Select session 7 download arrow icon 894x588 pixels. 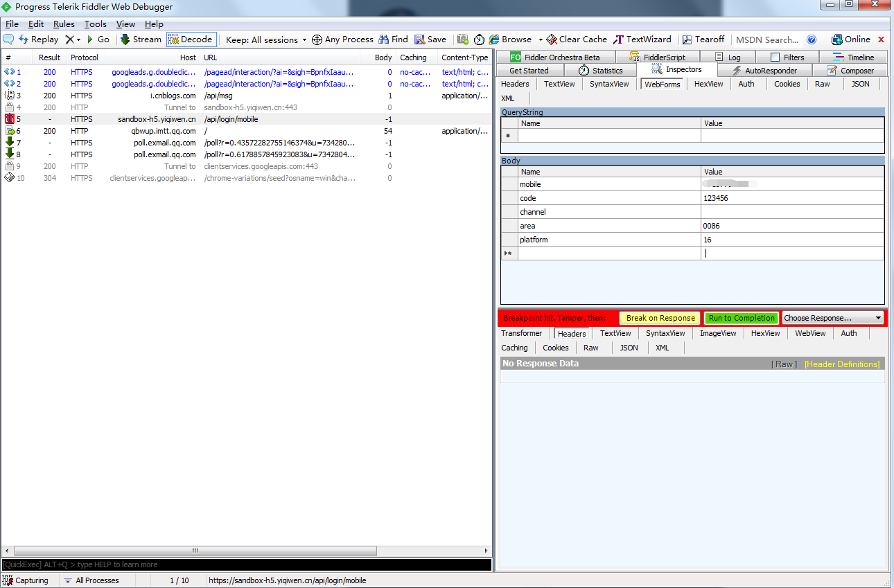pyautogui.click(x=10, y=143)
